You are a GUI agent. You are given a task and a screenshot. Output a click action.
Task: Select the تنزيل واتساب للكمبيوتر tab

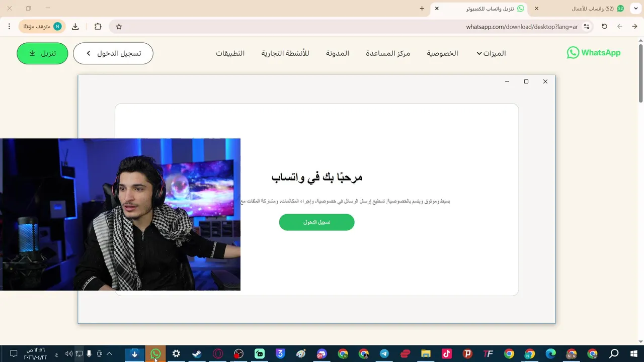click(x=480, y=9)
